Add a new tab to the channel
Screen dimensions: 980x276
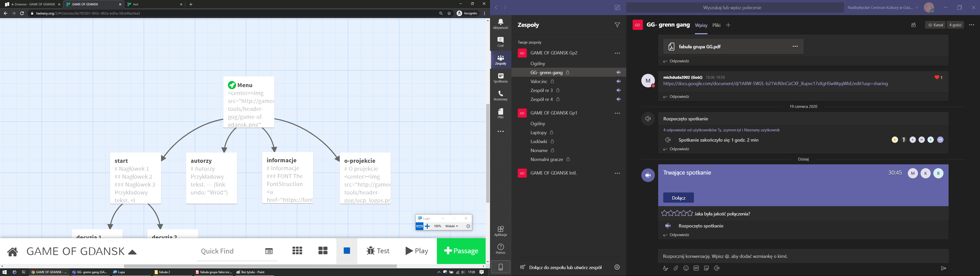[728, 25]
